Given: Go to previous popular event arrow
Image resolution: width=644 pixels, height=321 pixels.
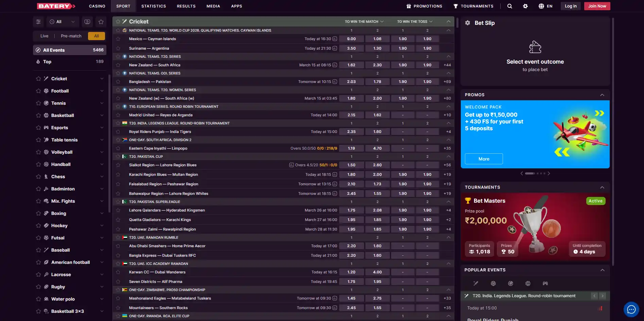Looking at the screenshot, I should coord(594,296).
